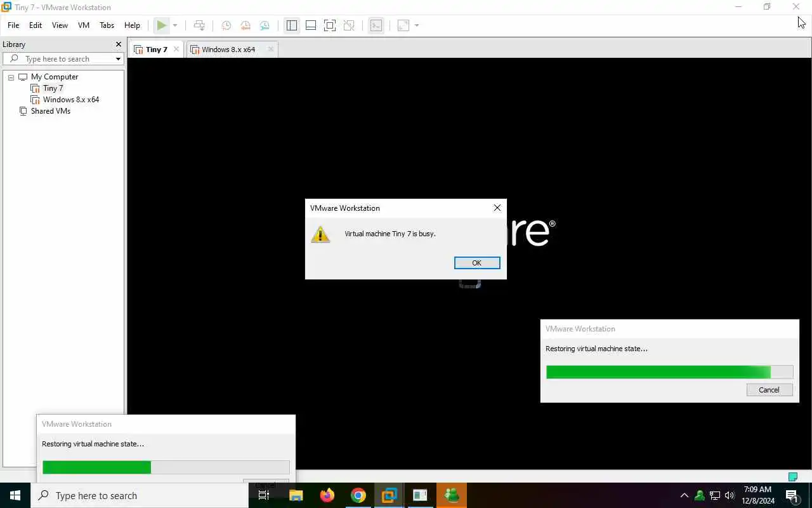The height and width of the screenshot is (508, 812).
Task: Click the lower-left restoring progress bar
Action: point(166,467)
